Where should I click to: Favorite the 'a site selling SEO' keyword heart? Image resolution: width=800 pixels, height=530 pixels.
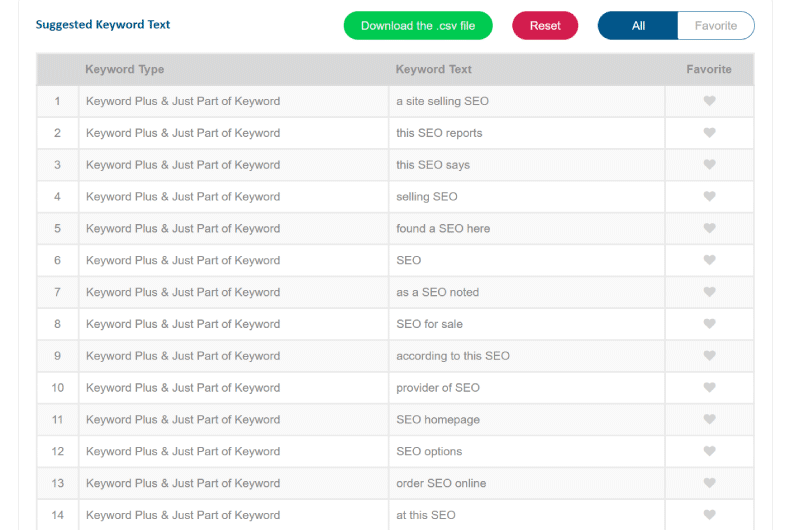coord(709,101)
